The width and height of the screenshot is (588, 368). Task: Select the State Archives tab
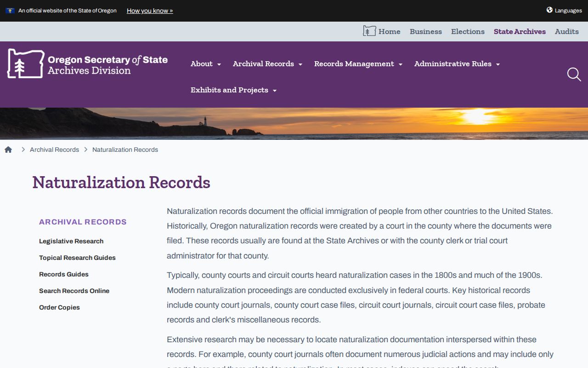[520, 32]
